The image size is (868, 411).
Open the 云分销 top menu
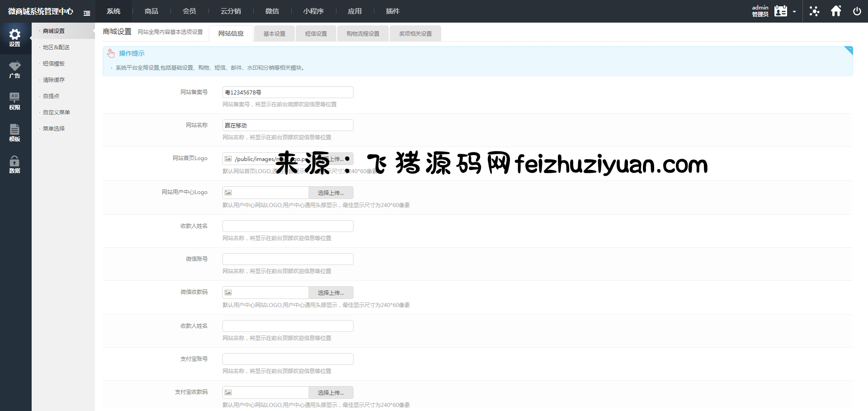coord(231,11)
